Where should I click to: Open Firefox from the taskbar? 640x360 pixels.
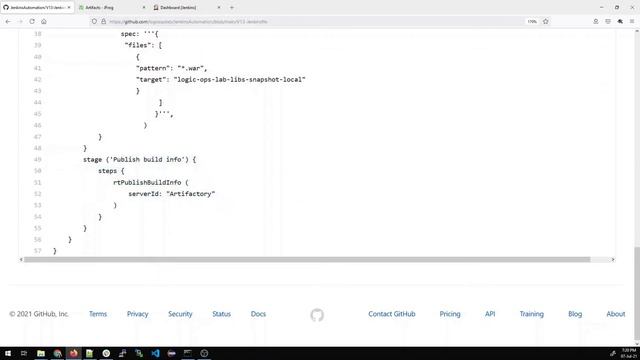tap(74, 353)
